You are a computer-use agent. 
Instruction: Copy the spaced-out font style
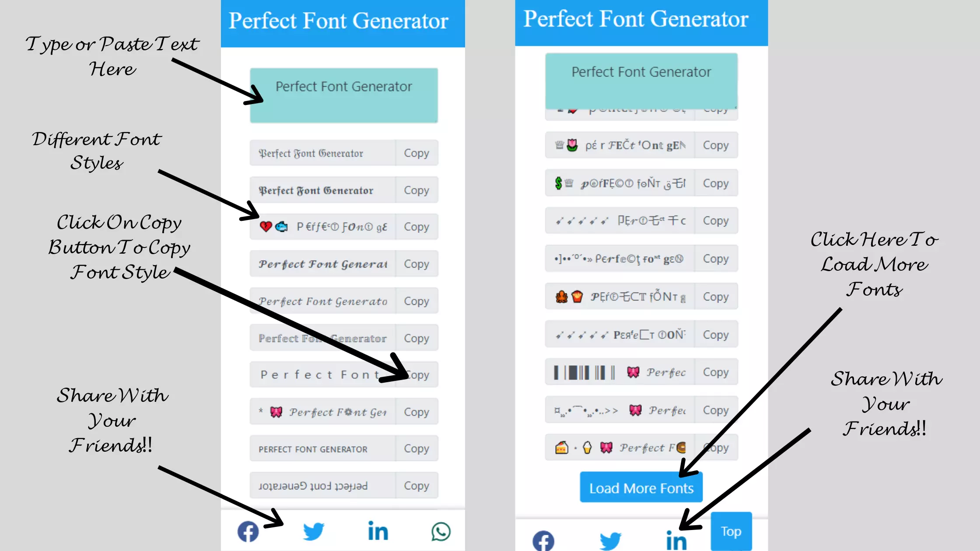pyautogui.click(x=416, y=375)
